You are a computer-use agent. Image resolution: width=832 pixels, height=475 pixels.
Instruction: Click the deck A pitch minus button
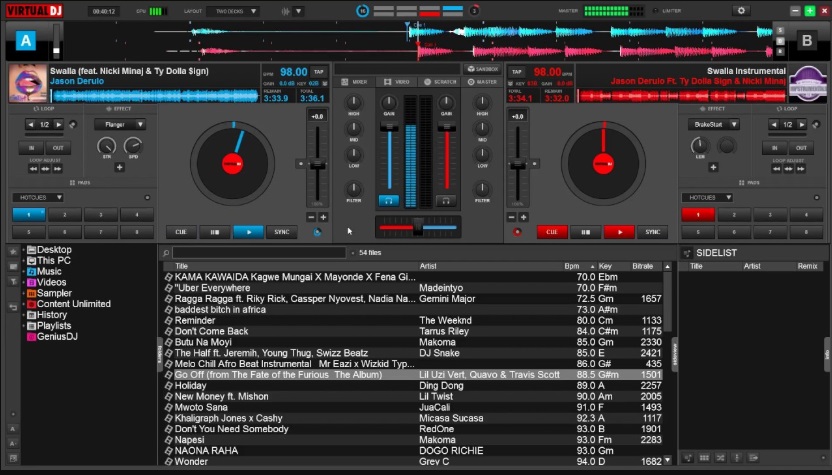point(311,217)
